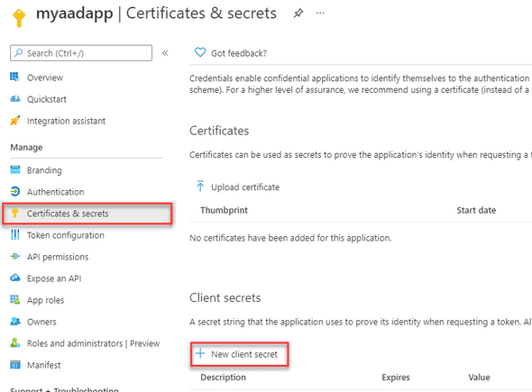Image resolution: width=532 pixels, height=392 pixels.
Task: Open API permissions
Action: [58, 257]
